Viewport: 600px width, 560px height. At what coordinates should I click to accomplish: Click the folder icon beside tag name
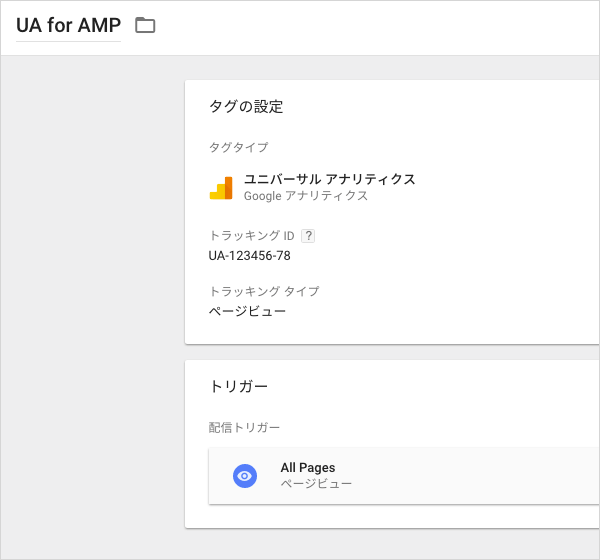(x=145, y=25)
